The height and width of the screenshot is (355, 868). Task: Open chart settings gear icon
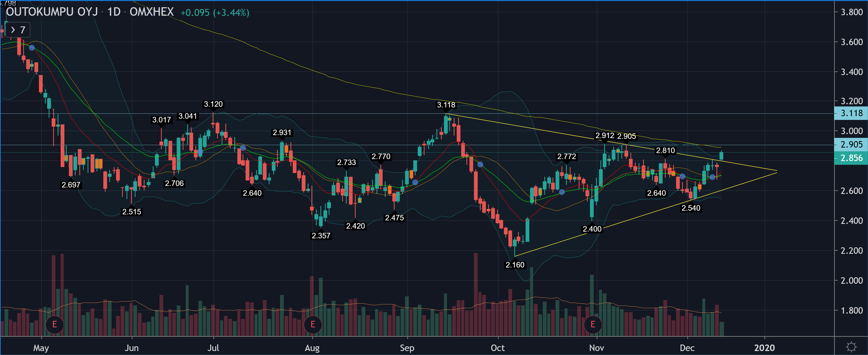[x=851, y=347]
